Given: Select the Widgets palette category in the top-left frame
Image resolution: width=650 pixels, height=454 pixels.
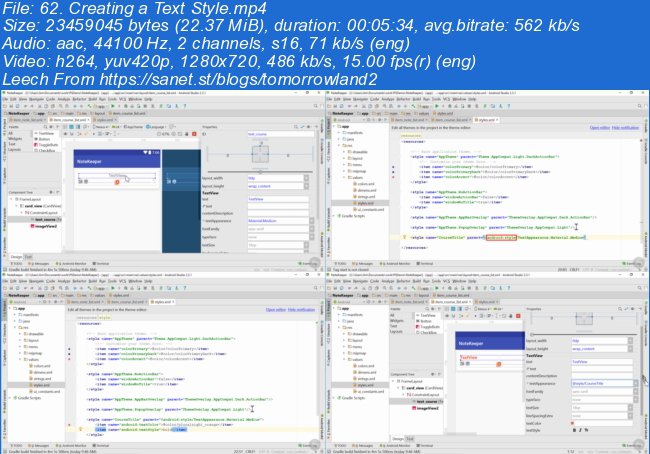Looking at the screenshot, I should (15, 138).
